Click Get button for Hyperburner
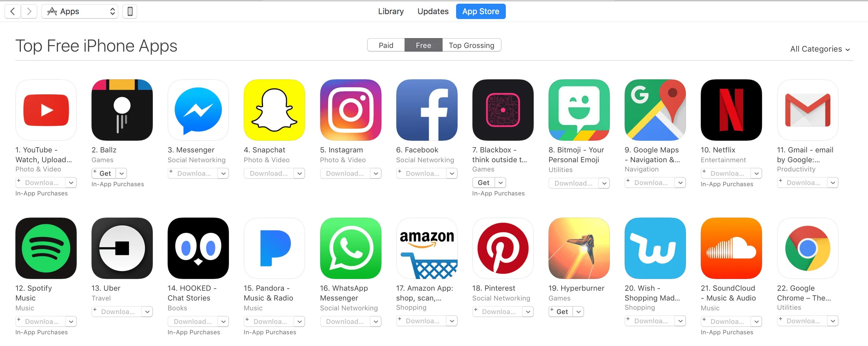This screenshot has height=346, width=868. tap(561, 312)
